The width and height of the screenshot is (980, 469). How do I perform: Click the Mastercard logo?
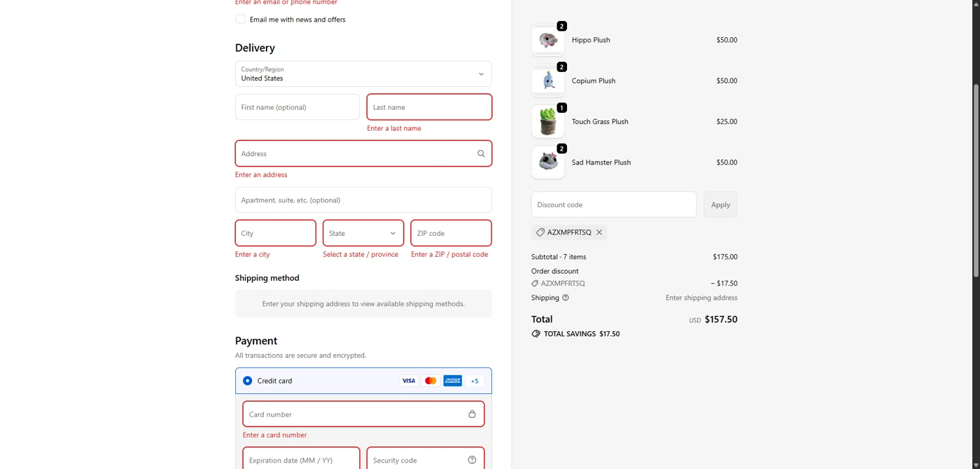coord(431,381)
